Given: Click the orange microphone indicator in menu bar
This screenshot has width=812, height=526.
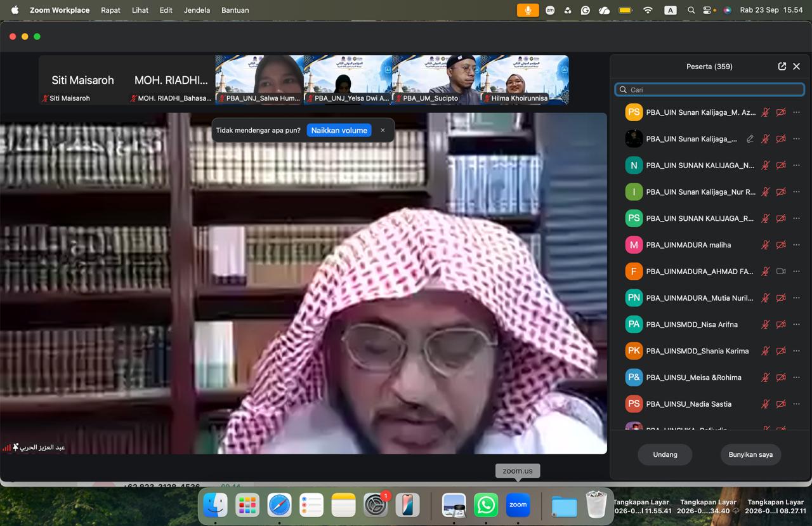Looking at the screenshot, I should click(x=527, y=10).
